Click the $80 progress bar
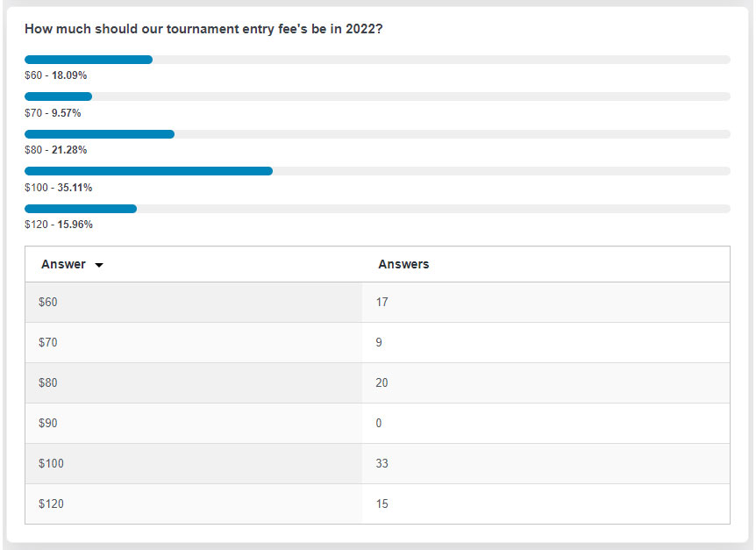The width and height of the screenshot is (756, 550). coord(377,134)
